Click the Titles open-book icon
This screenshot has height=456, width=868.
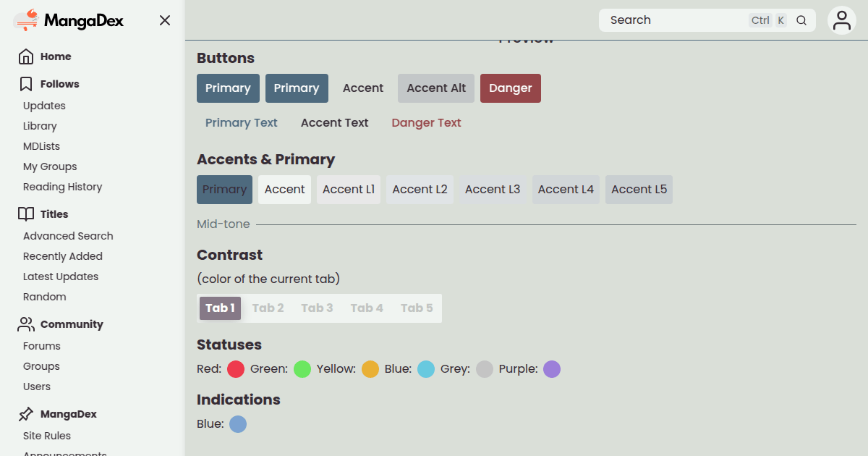[26, 214]
